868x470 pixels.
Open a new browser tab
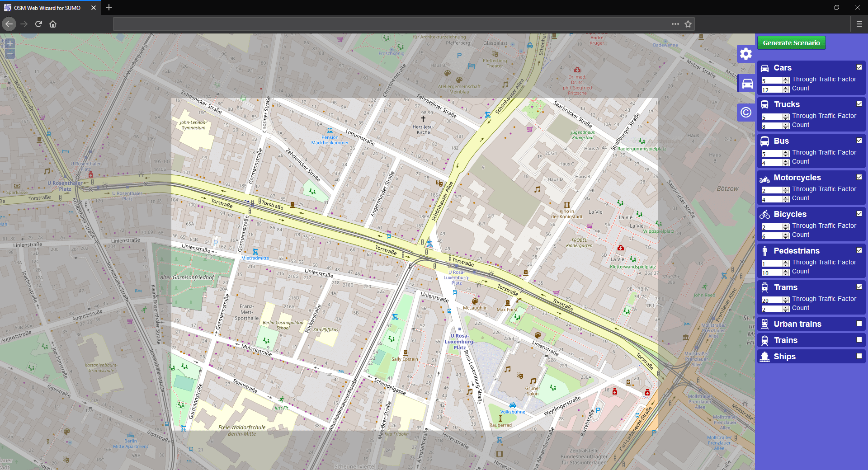(108, 8)
